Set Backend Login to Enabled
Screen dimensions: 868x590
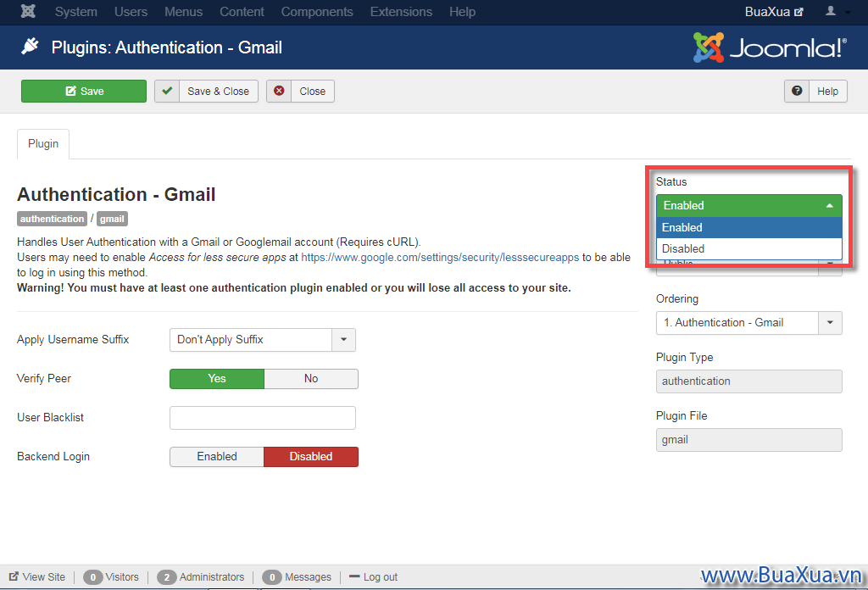click(217, 457)
